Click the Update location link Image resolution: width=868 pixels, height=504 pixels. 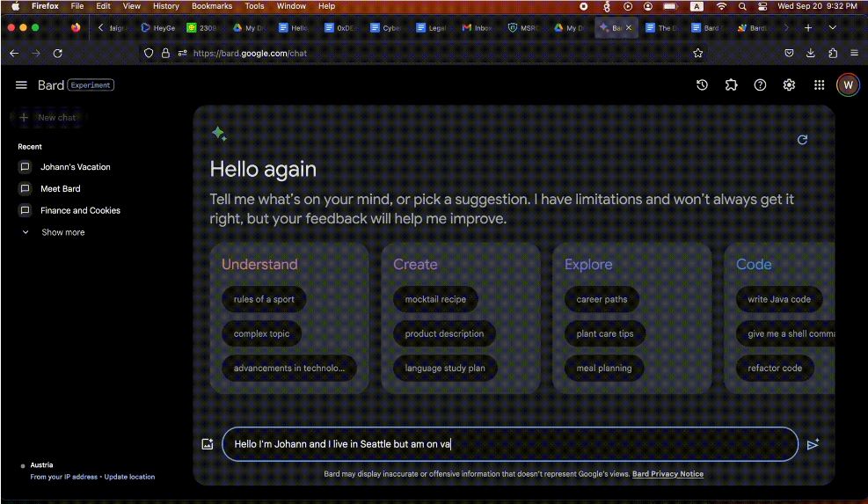pyautogui.click(x=129, y=477)
